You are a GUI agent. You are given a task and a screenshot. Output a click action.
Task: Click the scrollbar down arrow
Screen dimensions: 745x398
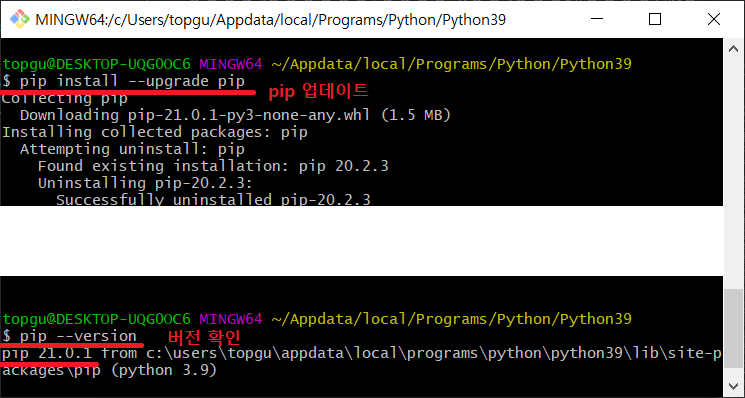pos(733,386)
